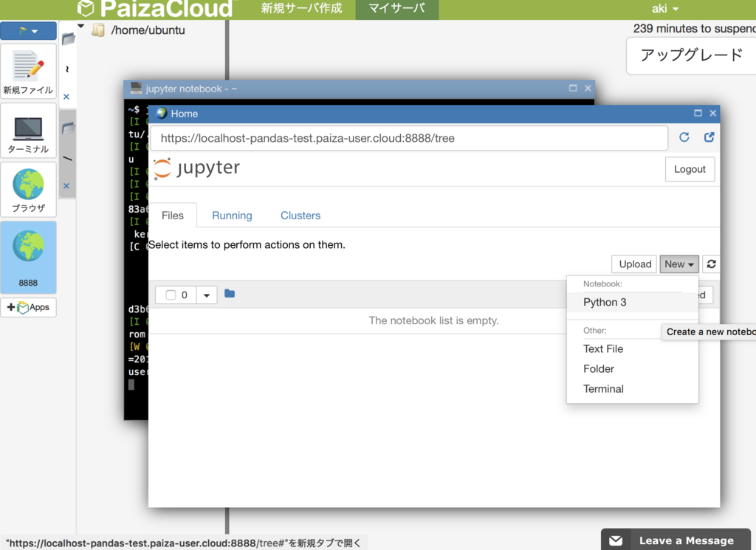Click the URL address field
The height and width of the screenshot is (550, 756).
point(409,138)
